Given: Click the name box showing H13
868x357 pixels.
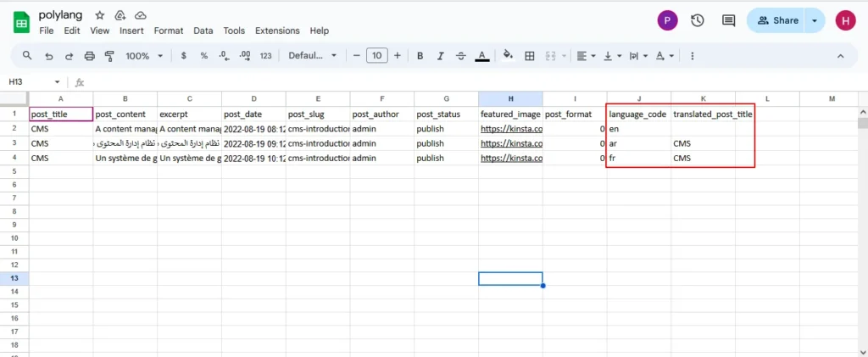Looking at the screenshot, I should [x=28, y=82].
